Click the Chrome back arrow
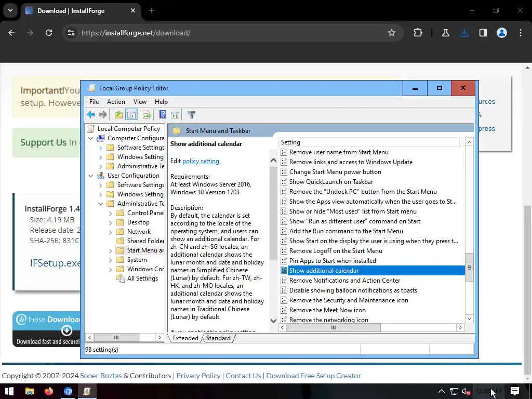This screenshot has height=399, width=532. pos(11,33)
